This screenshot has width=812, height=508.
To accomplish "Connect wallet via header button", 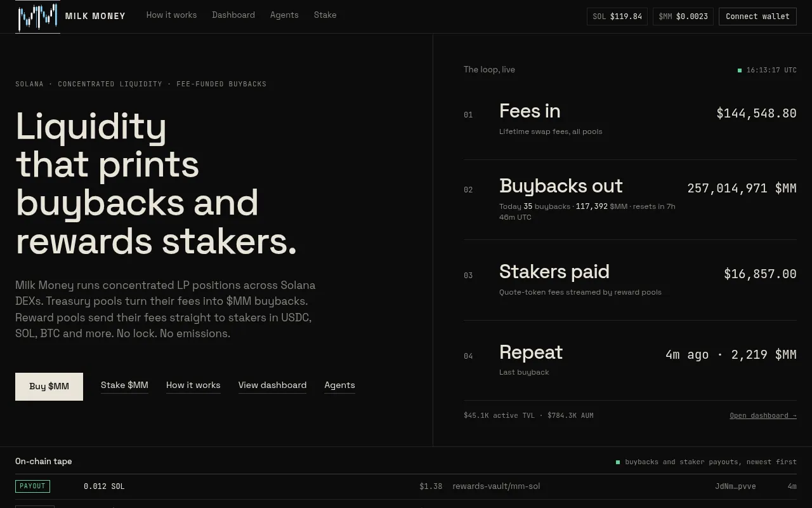I will 757,17.
